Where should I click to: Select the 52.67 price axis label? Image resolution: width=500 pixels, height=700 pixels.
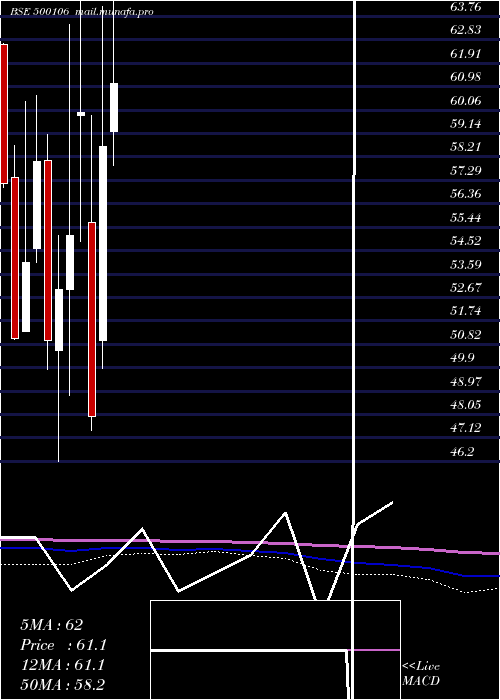(x=466, y=288)
